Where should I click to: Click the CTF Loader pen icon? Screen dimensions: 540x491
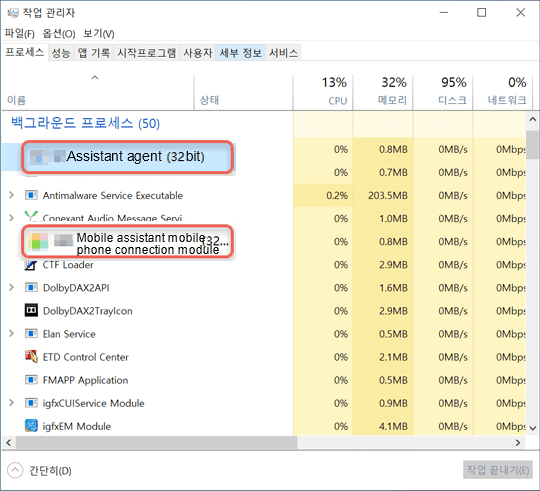(x=31, y=265)
